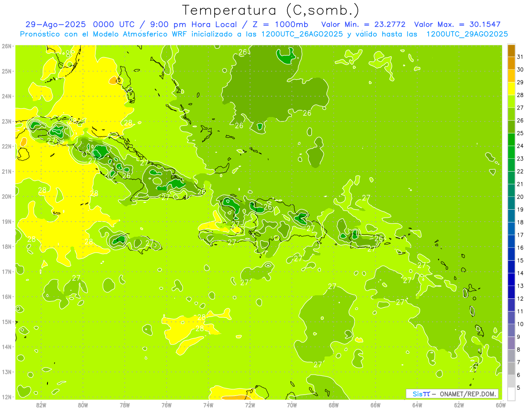Click 'Valor Max. = 30.1547' text

(x=458, y=24)
